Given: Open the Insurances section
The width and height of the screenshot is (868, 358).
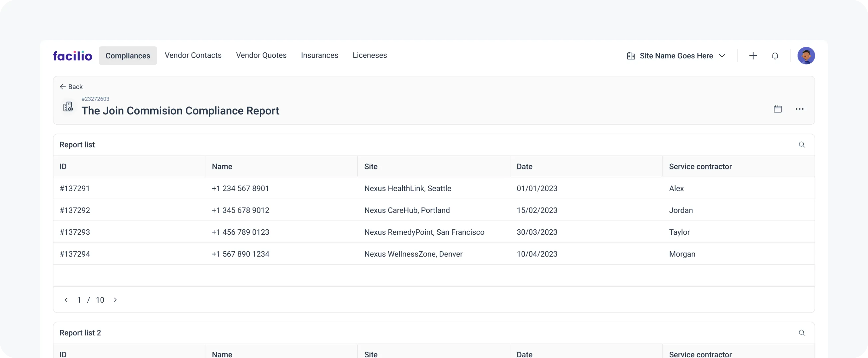Looking at the screenshot, I should tap(320, 55).
